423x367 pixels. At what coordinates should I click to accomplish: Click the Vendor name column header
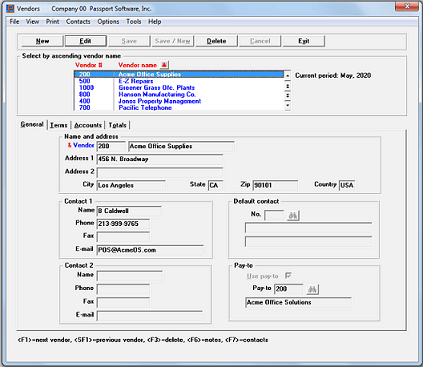(x=137, y=65)
